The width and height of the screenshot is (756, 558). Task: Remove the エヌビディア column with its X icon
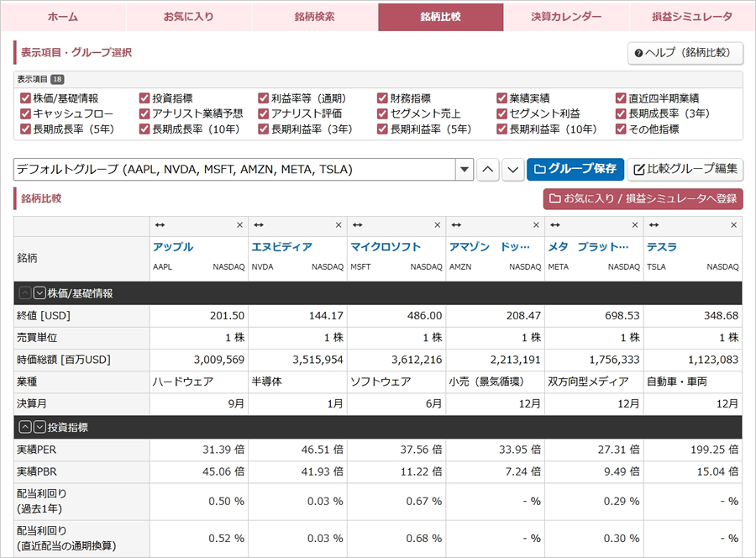click(x=339, y=225)
